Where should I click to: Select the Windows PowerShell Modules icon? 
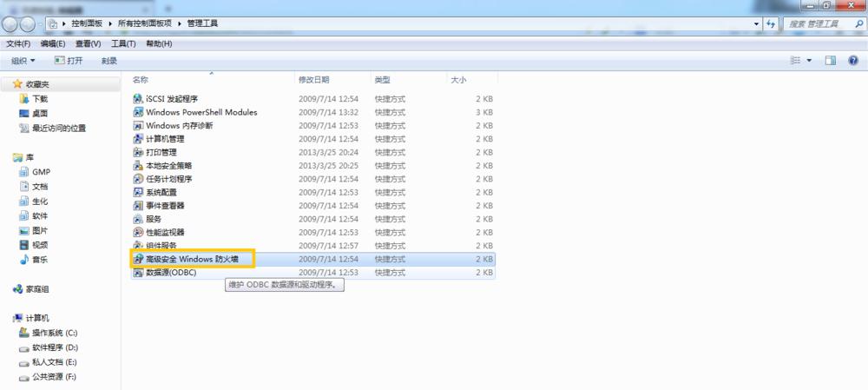point(138,112)
